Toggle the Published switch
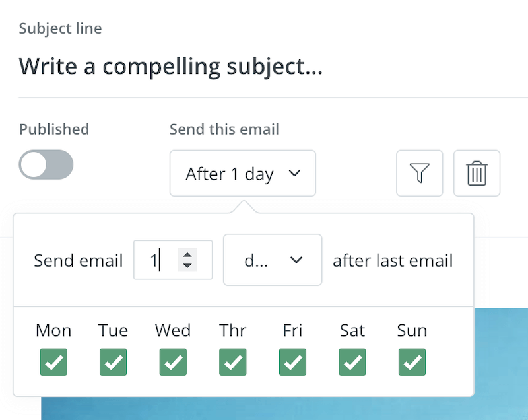This screenshot has width=528, height=420. [x=46, y=164]
